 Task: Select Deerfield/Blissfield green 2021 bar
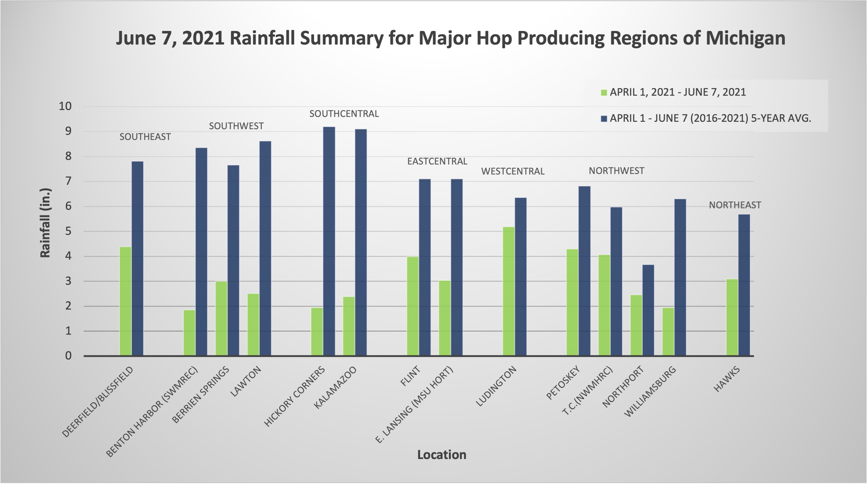click(x=126, y=301)
